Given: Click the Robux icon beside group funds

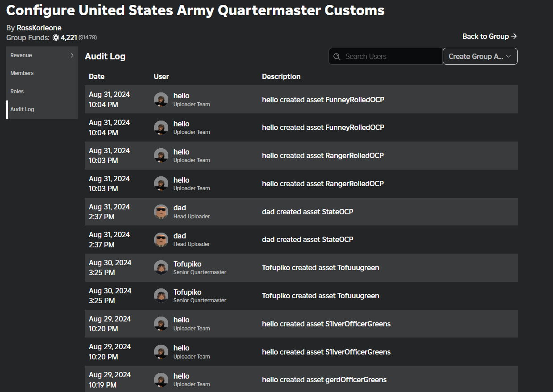Looking at the screenshot, I should (x=56, y=38).
